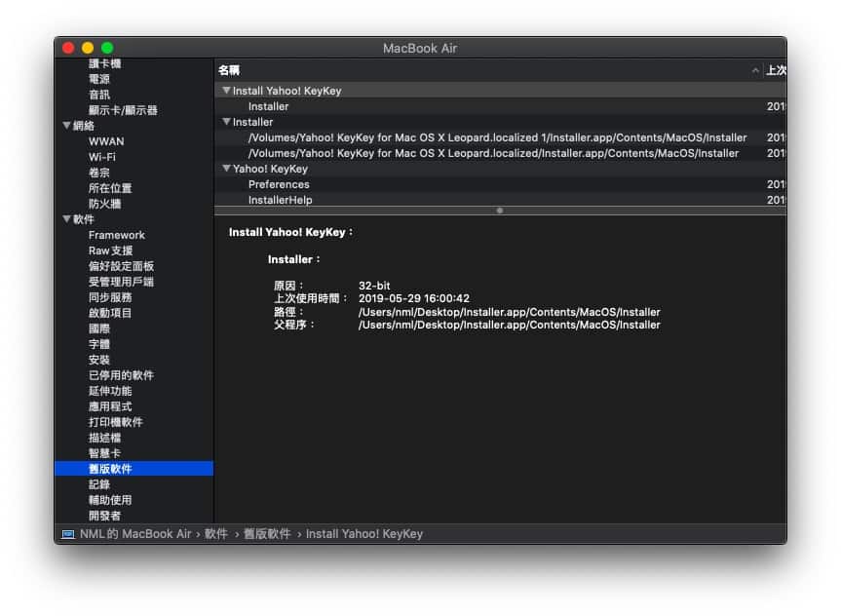Collapse the Yahoo! KeyKey group triangle
This screenshot has width=841, height=616.
(x=226, y=169)
